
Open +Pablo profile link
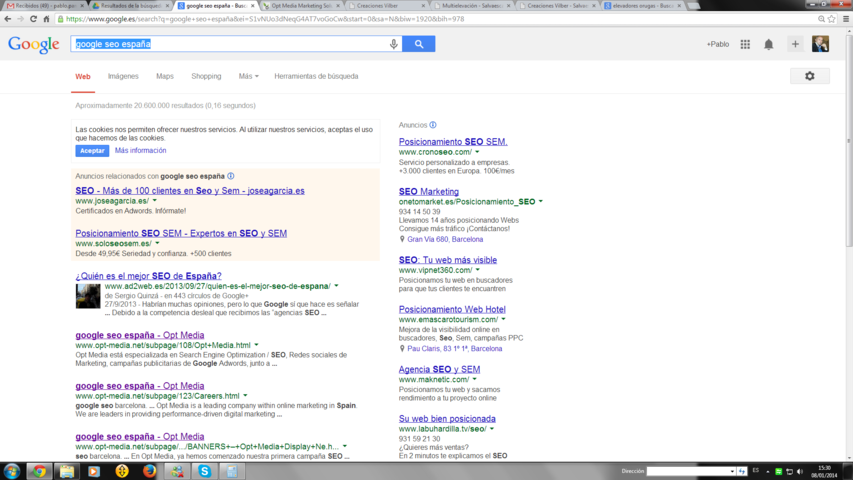pyautogui.click(x=718, y=44)
